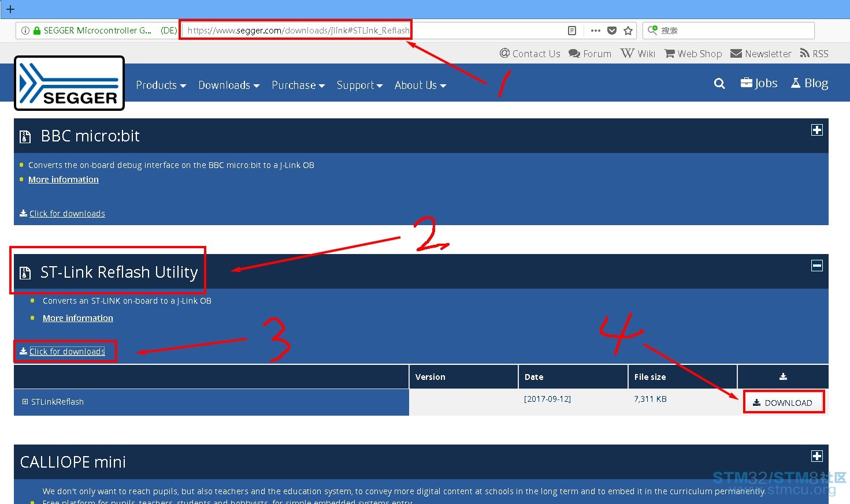Open the site search magnifier in the navbar
This screenshot has width=850, height=504.
[719, 84]
